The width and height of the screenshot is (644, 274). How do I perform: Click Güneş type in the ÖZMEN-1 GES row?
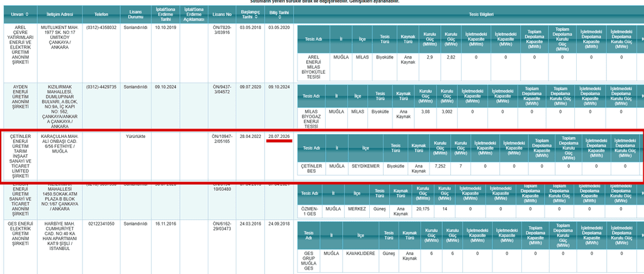click(x=378, y=209)
